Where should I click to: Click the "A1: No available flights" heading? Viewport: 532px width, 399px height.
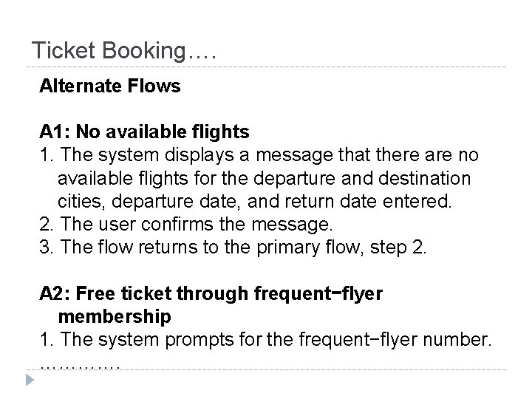(145, 132)
